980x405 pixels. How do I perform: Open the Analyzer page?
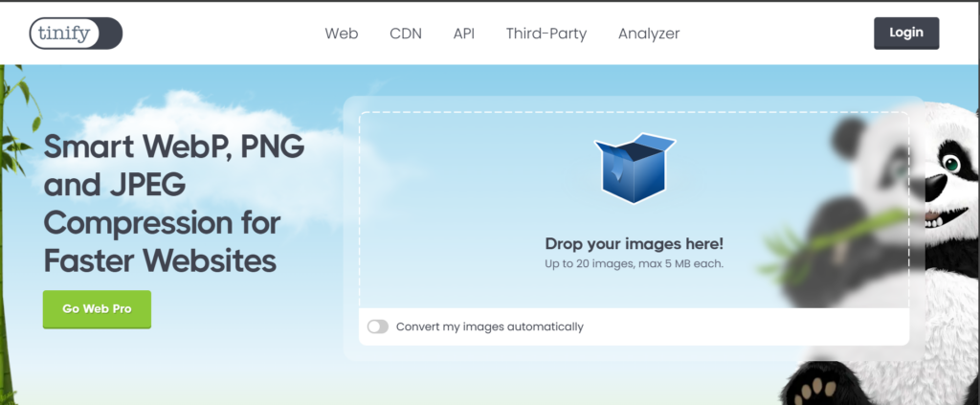pyautogui.click(x=649, y=34)
